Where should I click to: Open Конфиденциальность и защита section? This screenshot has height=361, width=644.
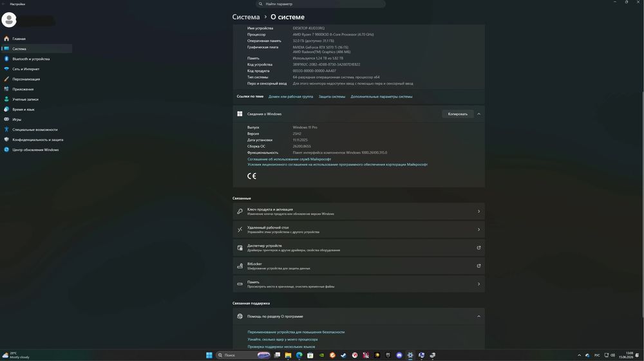(36, 140)
